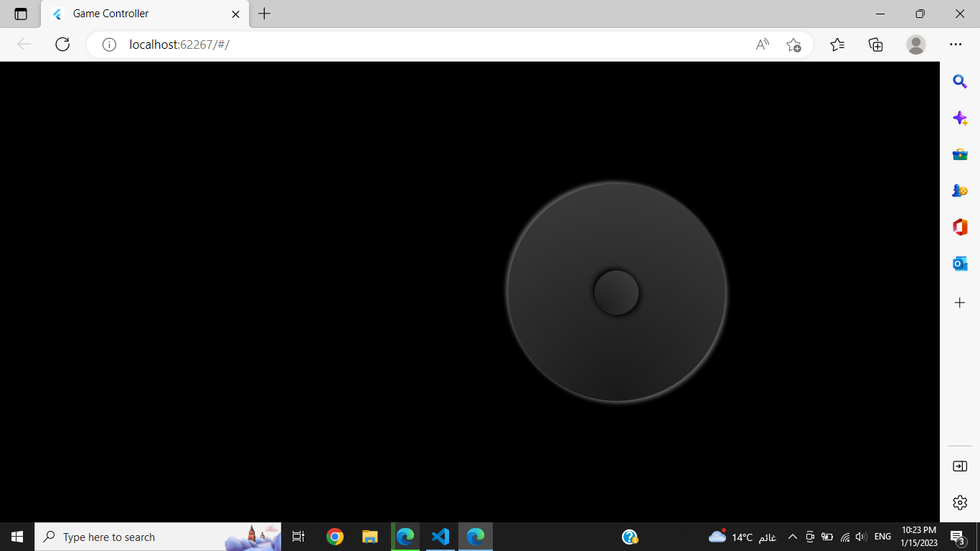Open the Games panel in the sidebar
The height and width of the screenshot is (551, 980).
(960, 190)
